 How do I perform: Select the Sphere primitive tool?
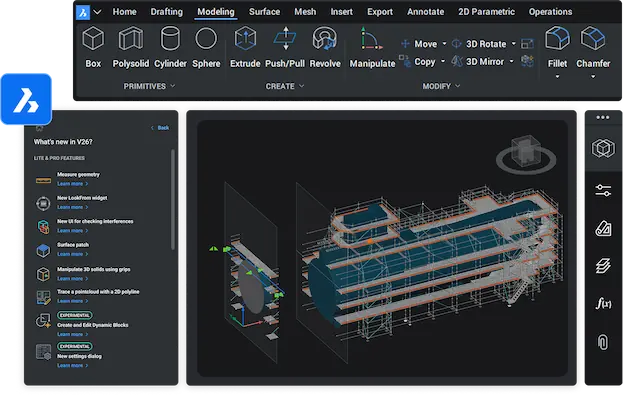coord(206,47)
